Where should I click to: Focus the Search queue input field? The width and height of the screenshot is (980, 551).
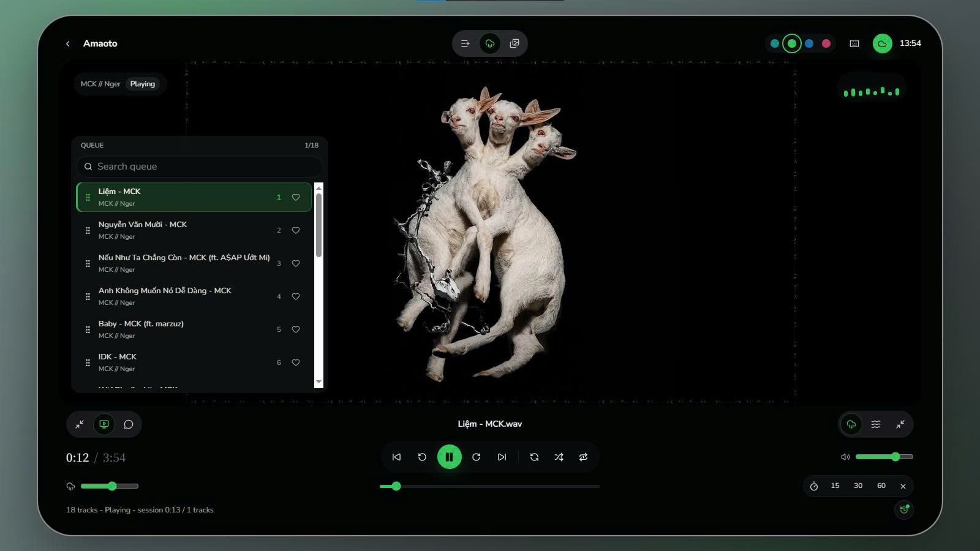point(200,167)
